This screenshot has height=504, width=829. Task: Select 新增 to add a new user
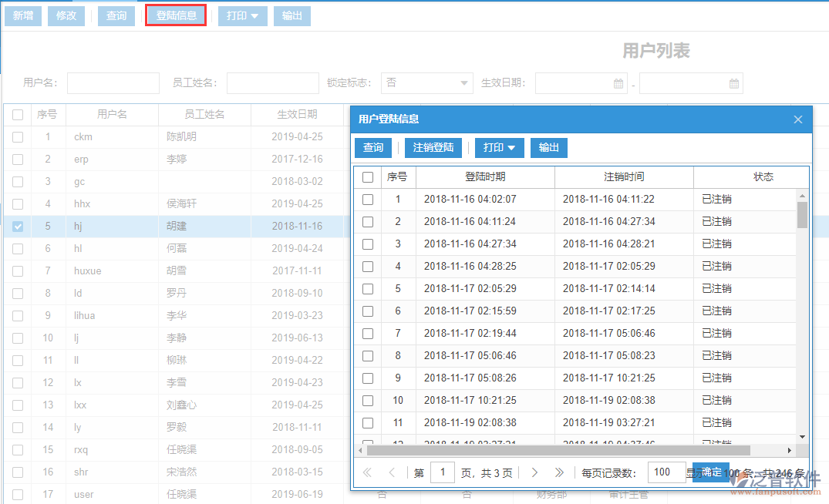pos(22,15)
